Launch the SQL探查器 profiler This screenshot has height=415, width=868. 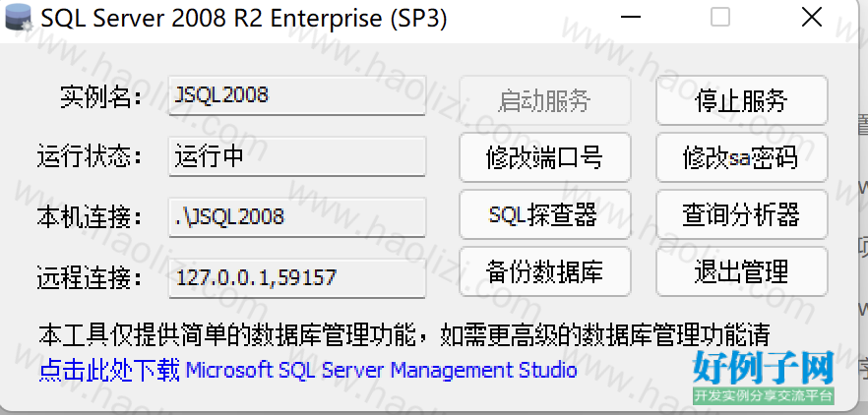point(545,214)
